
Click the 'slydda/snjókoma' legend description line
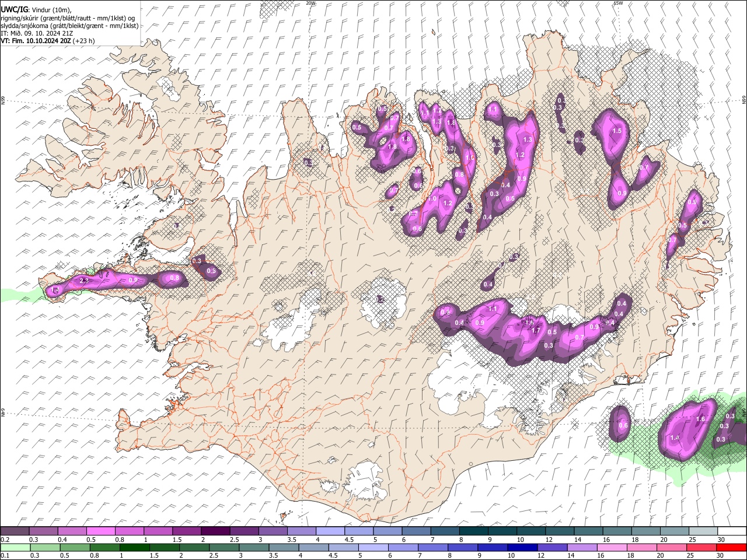click(69, 26)
